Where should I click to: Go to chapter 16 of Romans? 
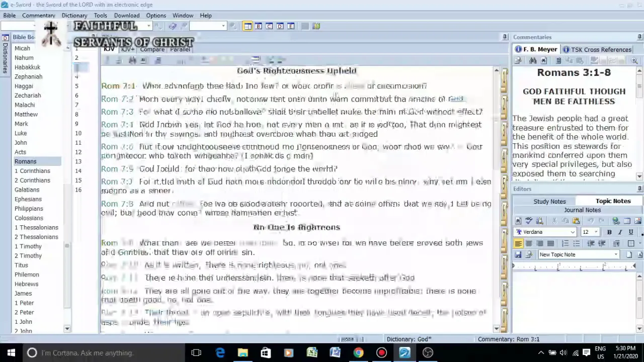tap(78, 190)
